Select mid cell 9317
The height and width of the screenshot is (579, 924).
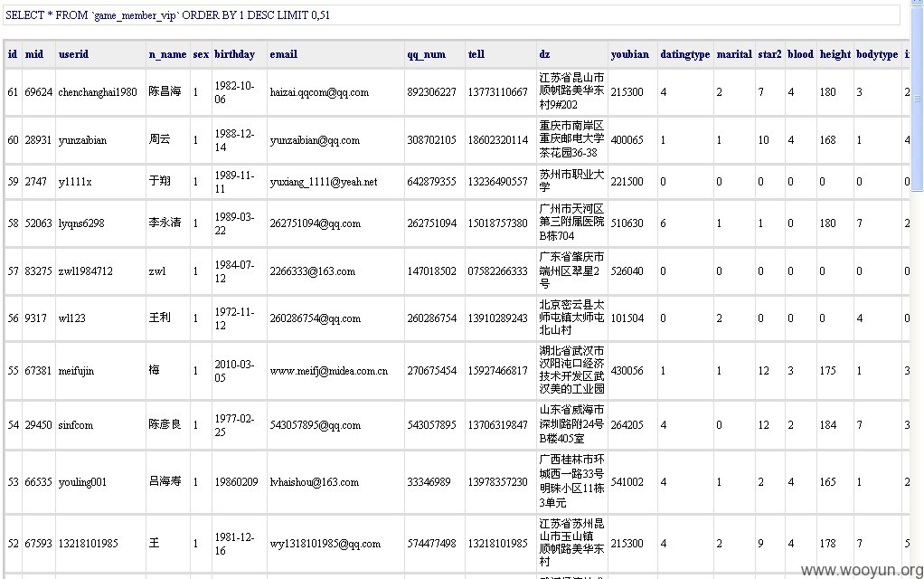point(35,318)
